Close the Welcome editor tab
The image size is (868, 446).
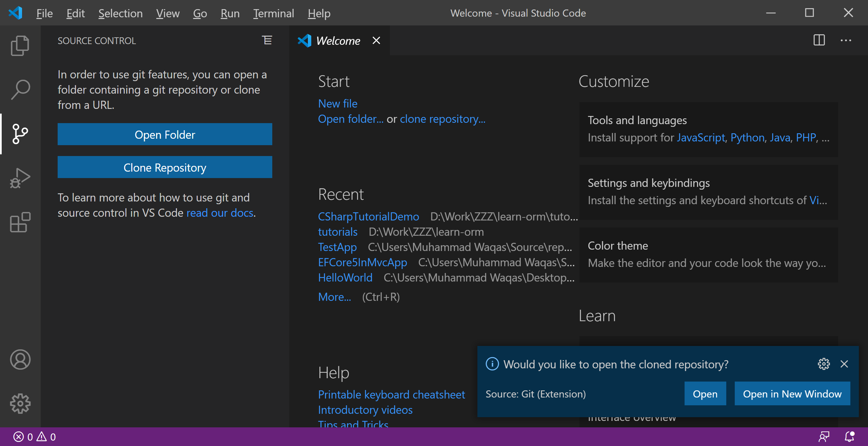point(376,40)
